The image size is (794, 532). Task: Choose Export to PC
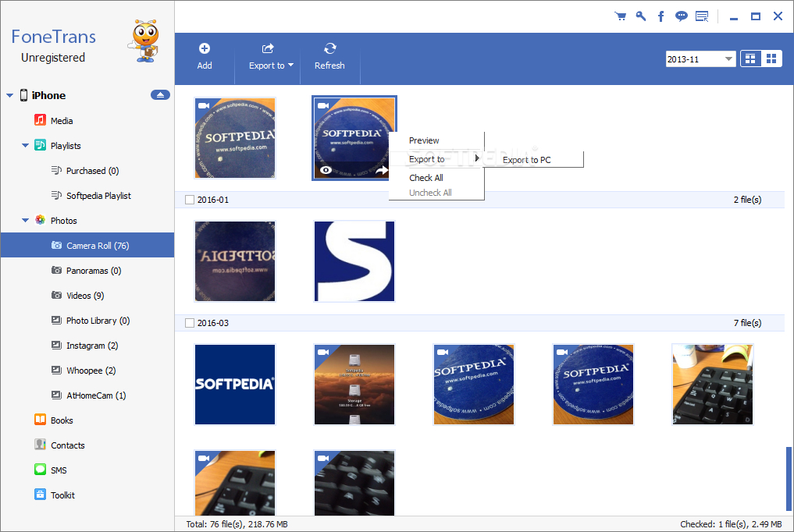534,160
